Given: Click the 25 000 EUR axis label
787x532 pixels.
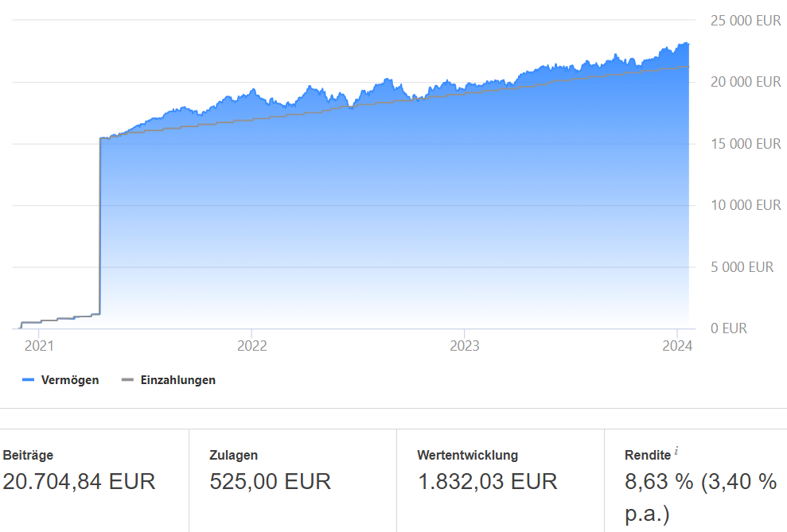Looking at the screenshot, I should pyautogui.click(x=746, y=21).
